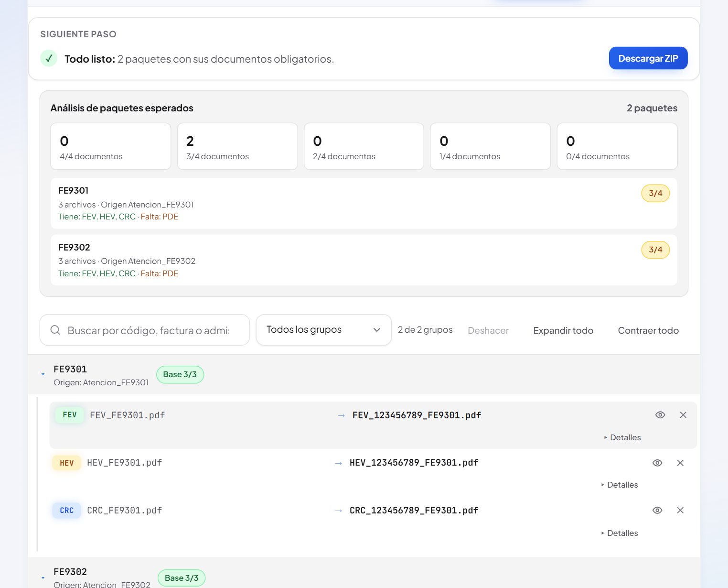Select the 4/4 documentos summary card

111,146
